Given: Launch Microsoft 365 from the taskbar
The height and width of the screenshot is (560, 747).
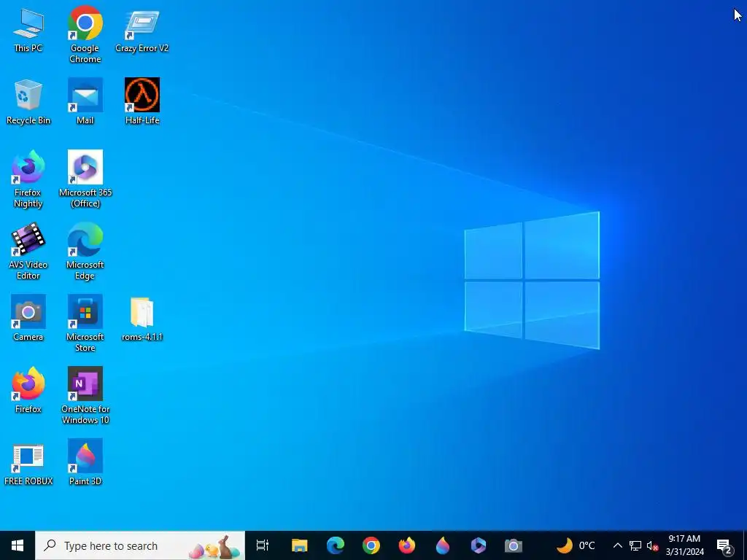Looking at the screenshot, I should (479, 545).
